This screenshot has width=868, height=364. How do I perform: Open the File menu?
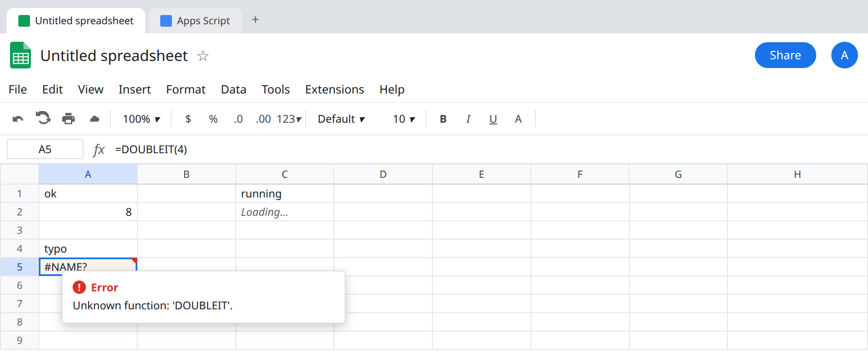tap(18, 89)
